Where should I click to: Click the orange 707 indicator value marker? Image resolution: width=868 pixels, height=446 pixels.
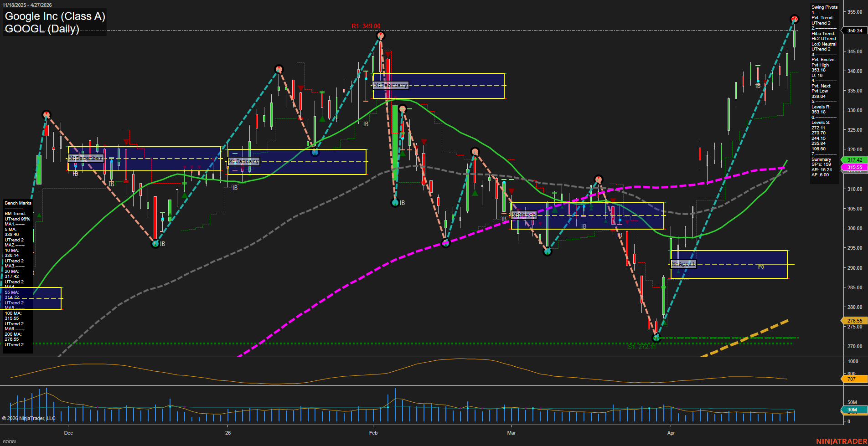pyautogui.click(x=851, y=379)
